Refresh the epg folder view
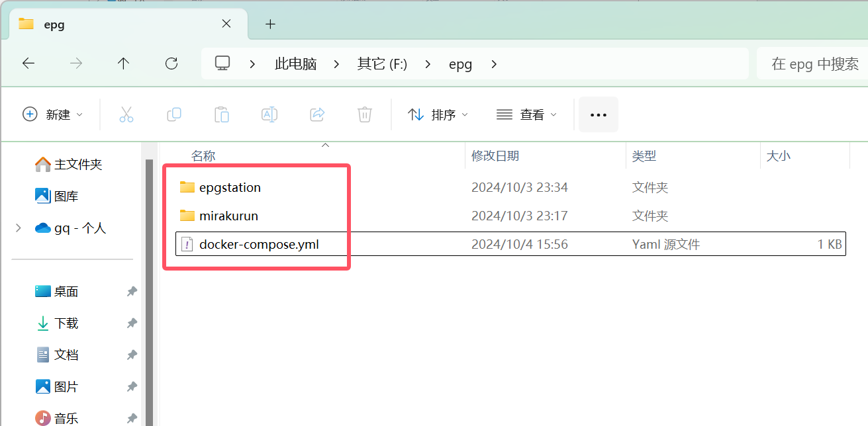 click(171, 64)
